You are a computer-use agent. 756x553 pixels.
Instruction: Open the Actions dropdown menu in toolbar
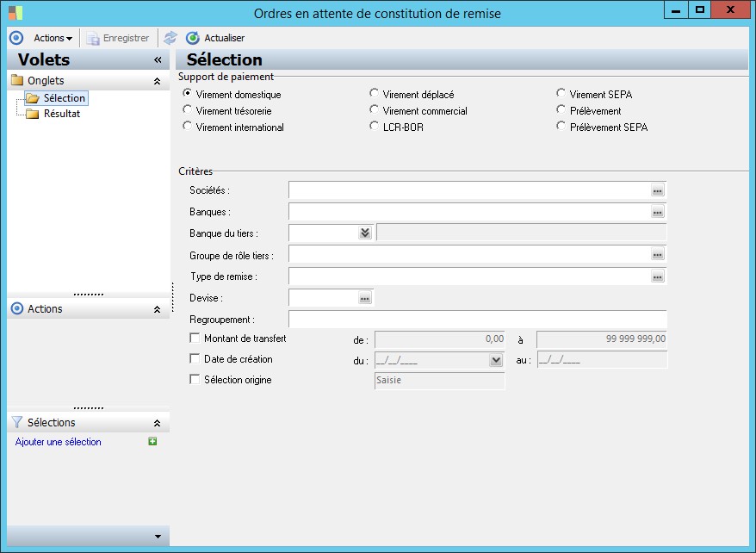click(53, 38)
